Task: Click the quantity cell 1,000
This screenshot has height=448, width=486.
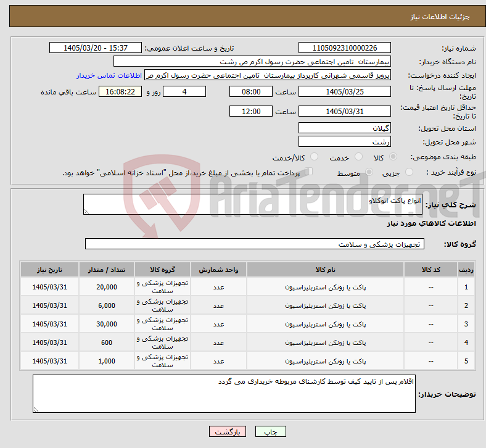Action: 107,361
